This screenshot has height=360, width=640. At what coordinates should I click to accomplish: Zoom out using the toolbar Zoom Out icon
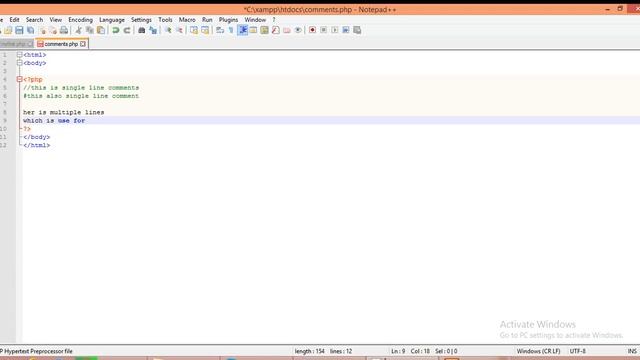tap(179, 30)
